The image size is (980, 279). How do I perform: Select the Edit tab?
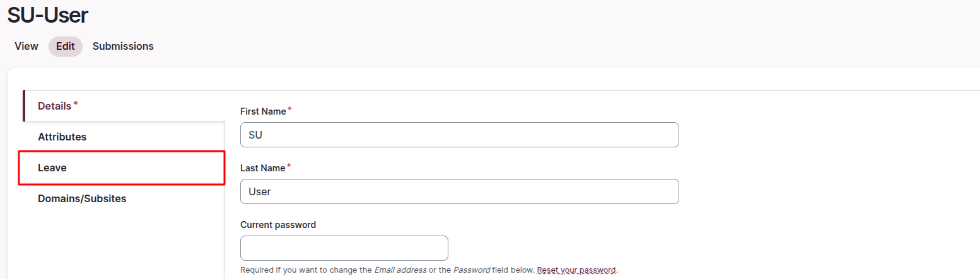coord(65,46)
